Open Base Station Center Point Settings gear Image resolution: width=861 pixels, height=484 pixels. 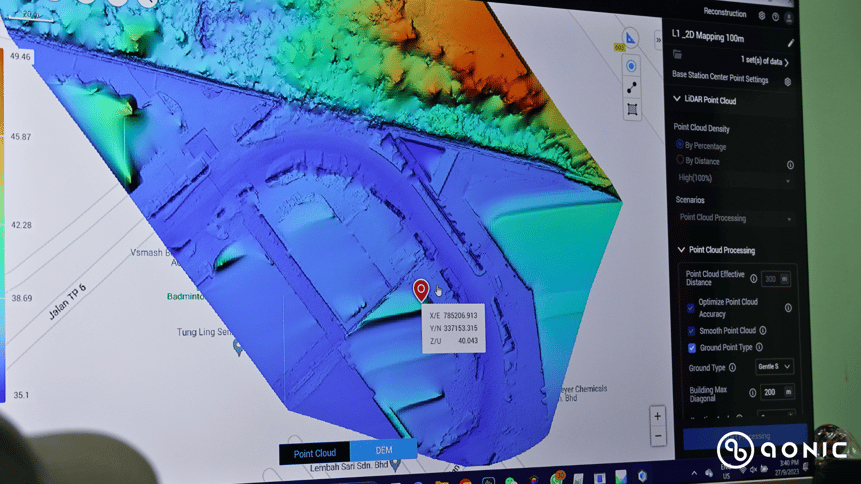[x=788, y=81]
